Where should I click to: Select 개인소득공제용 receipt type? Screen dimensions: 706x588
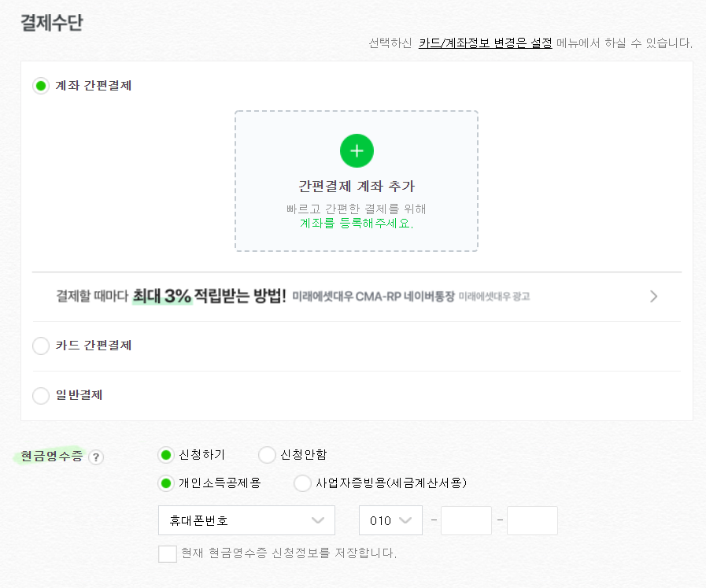click(165, 481)
